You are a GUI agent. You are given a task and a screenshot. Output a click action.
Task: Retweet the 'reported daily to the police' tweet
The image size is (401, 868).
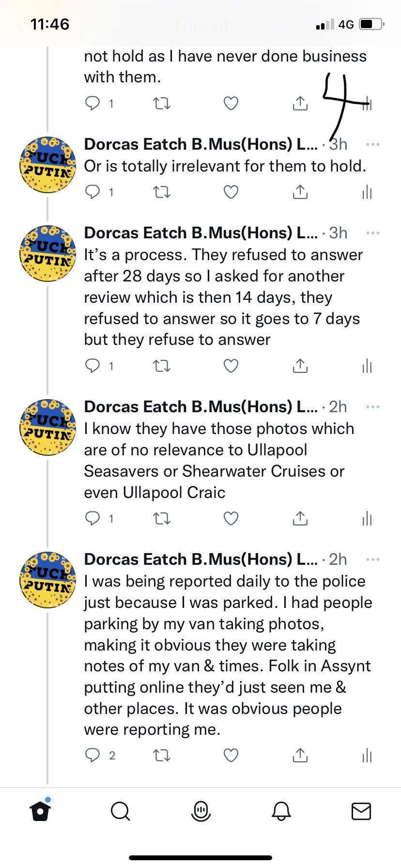coord(162,755)
